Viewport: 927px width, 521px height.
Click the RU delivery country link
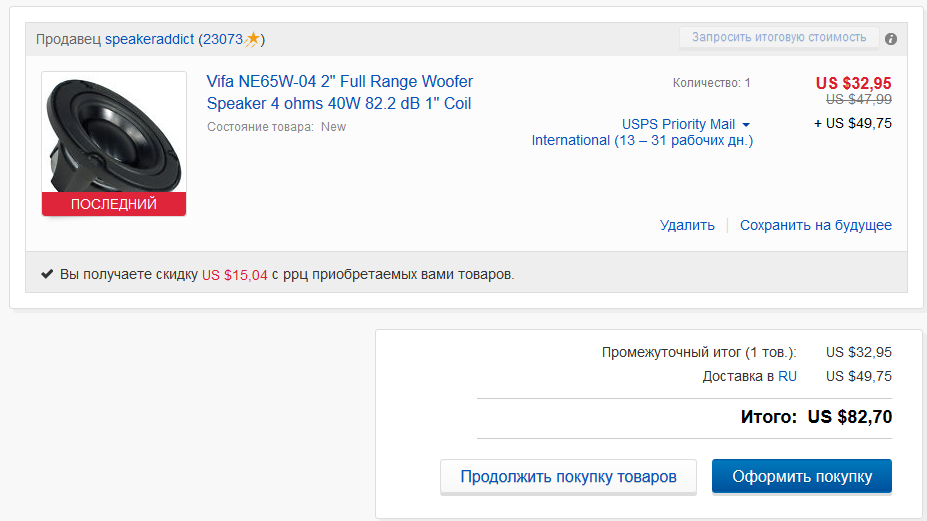(x=787, y=376)
